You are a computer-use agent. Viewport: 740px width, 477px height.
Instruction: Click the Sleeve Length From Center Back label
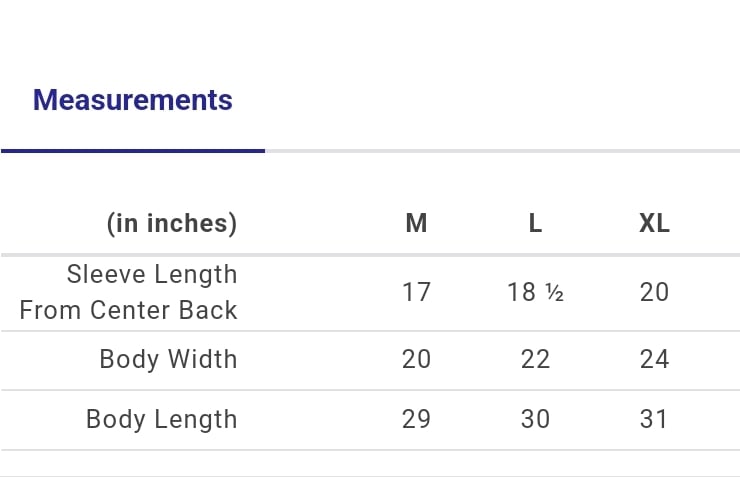pos(128,292)
